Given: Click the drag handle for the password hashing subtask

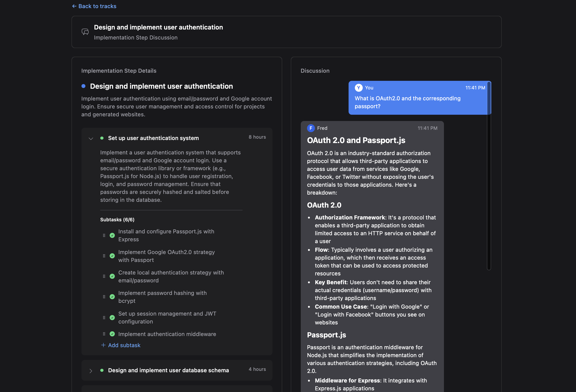Looking at the screenshot, I should 104,297.
